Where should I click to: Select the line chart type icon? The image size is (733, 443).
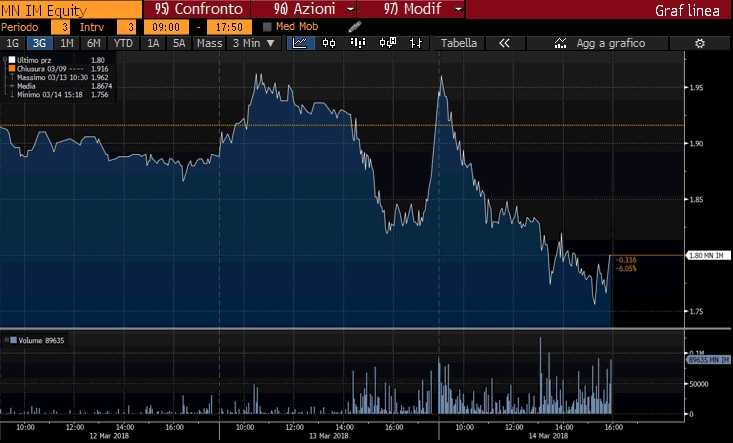(300, 43)
